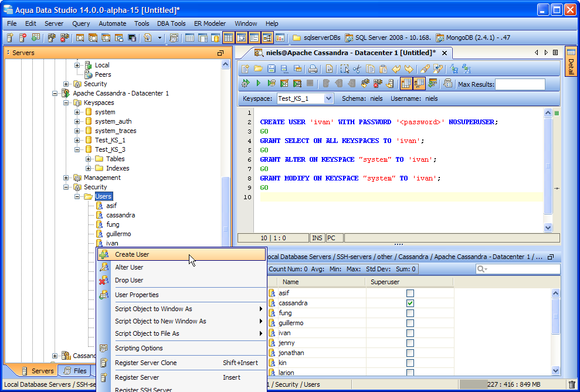Run the query with green Execute arrow
The height and width of the screenshot is (392, 580).
[x=258, y=84]
